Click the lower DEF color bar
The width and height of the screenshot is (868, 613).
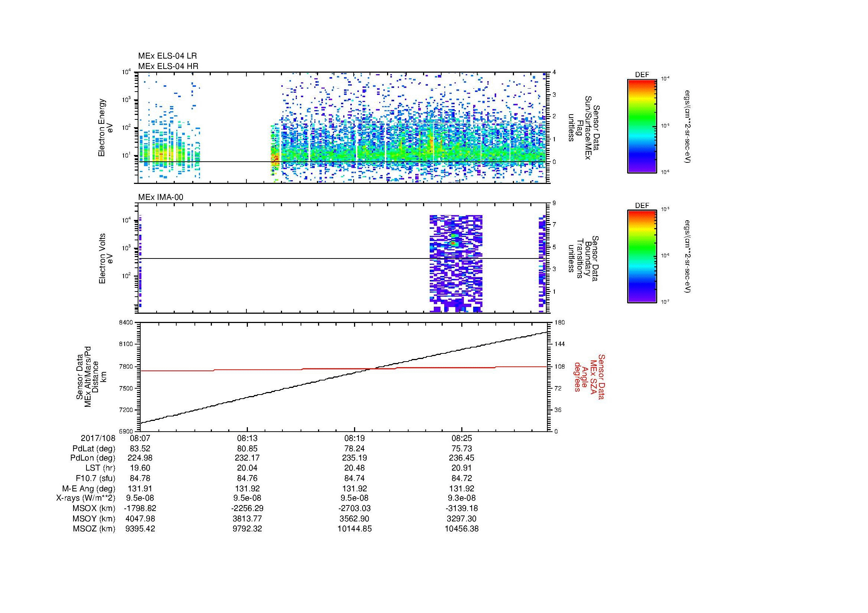click(642, 257)
